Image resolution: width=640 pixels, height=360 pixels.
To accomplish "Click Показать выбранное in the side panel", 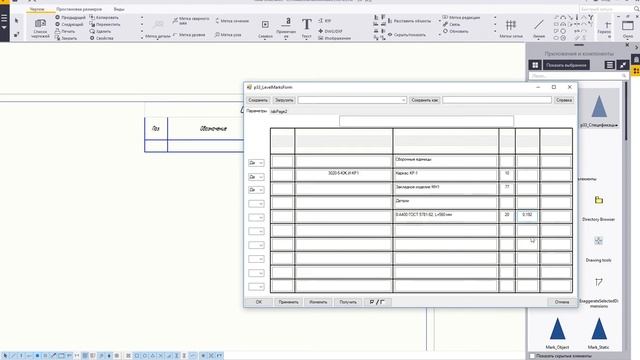I will (566, 65).
